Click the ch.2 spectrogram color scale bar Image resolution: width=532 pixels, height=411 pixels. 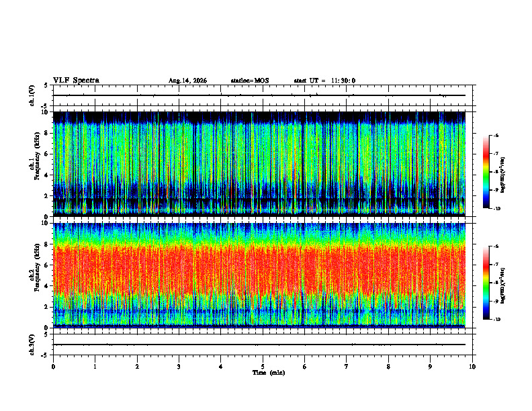486,283
